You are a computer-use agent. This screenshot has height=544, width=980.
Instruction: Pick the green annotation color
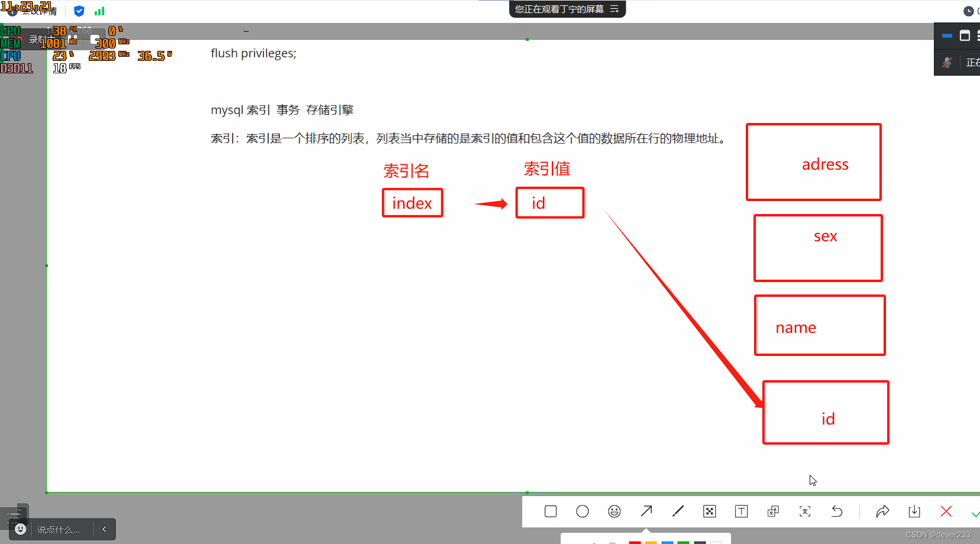tap(683, 542)
